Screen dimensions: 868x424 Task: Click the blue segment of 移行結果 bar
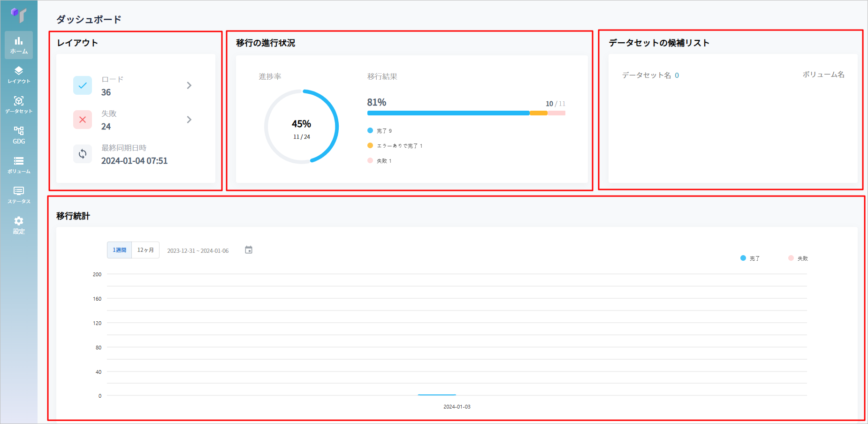(x=449, y=113)
